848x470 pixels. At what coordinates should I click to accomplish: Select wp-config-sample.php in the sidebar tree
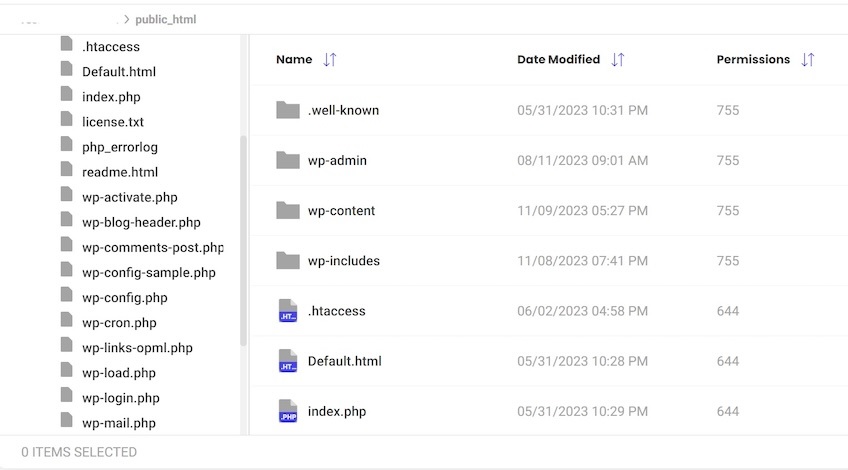pos(149,273)
